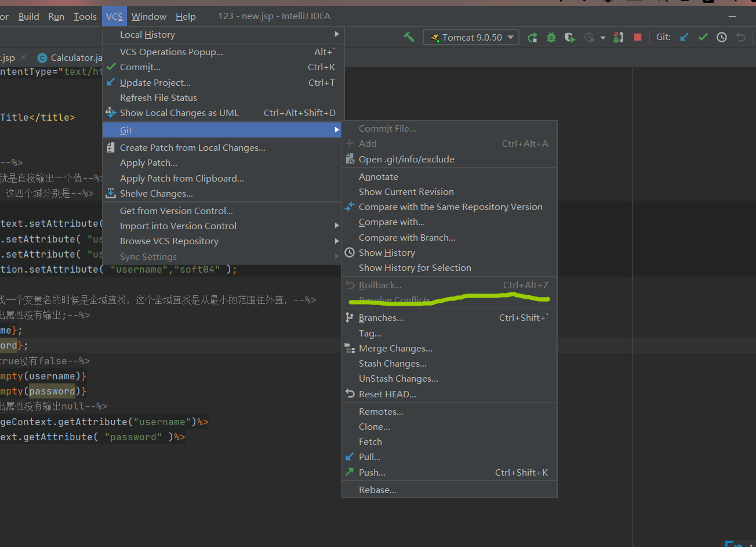
Task: Select Open .git/info/exclude
Action: tap(449, 159)
